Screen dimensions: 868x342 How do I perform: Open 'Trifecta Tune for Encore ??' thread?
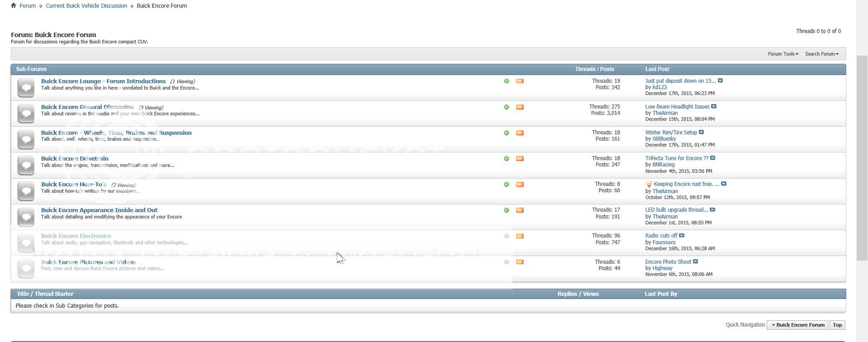(x=677, y=158)
